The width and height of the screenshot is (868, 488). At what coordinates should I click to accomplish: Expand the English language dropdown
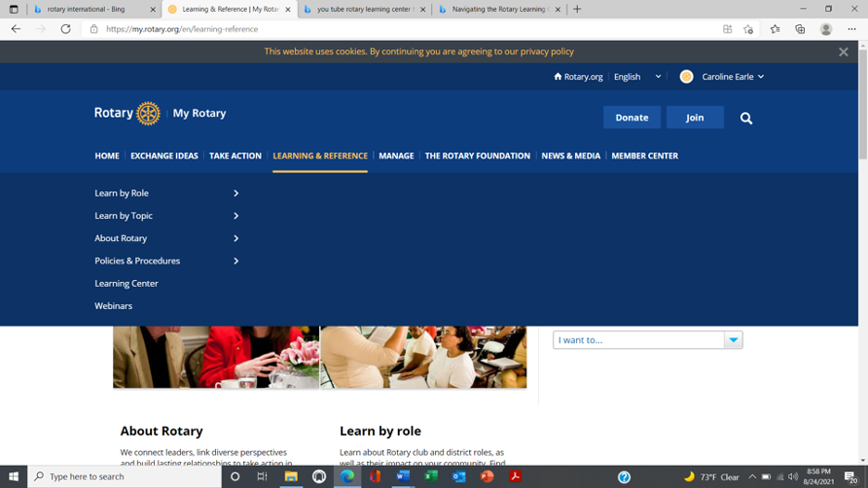pyautogui.click(x=637, y=77)
